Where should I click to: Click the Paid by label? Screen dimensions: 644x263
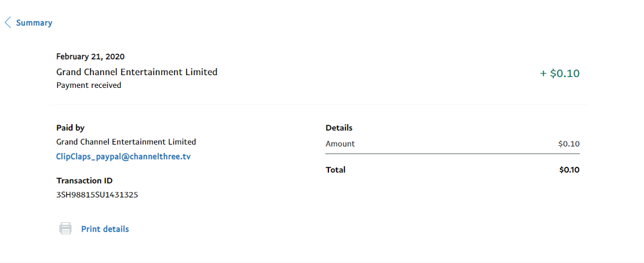point(70,128)
